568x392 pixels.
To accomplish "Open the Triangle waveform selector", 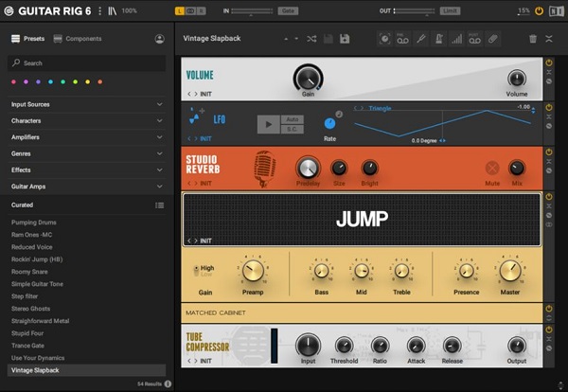I will (380, 108).
